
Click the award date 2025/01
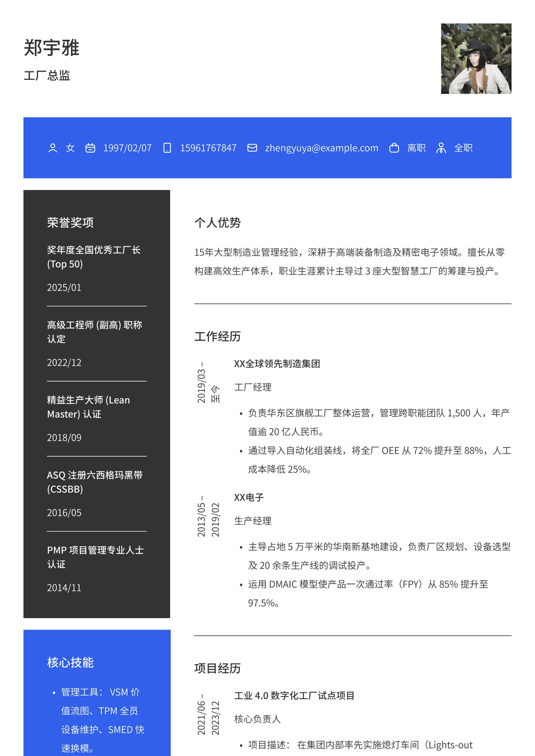64,287
